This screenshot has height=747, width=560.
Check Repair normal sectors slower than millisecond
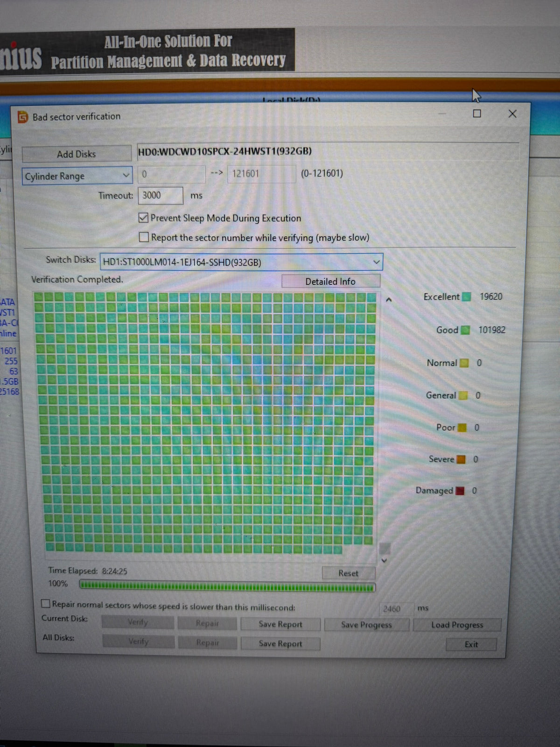[x=46, y=604]
